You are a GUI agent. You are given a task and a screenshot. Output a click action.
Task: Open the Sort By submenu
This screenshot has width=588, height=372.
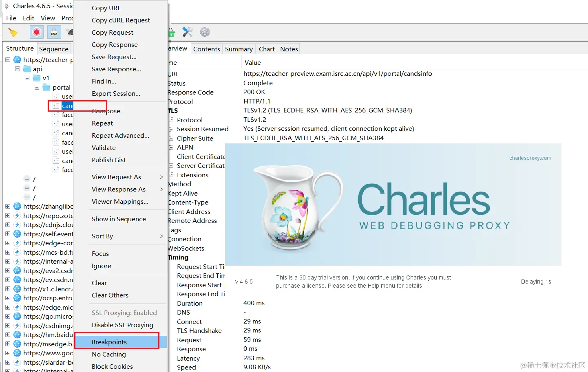tap(121, 236)
